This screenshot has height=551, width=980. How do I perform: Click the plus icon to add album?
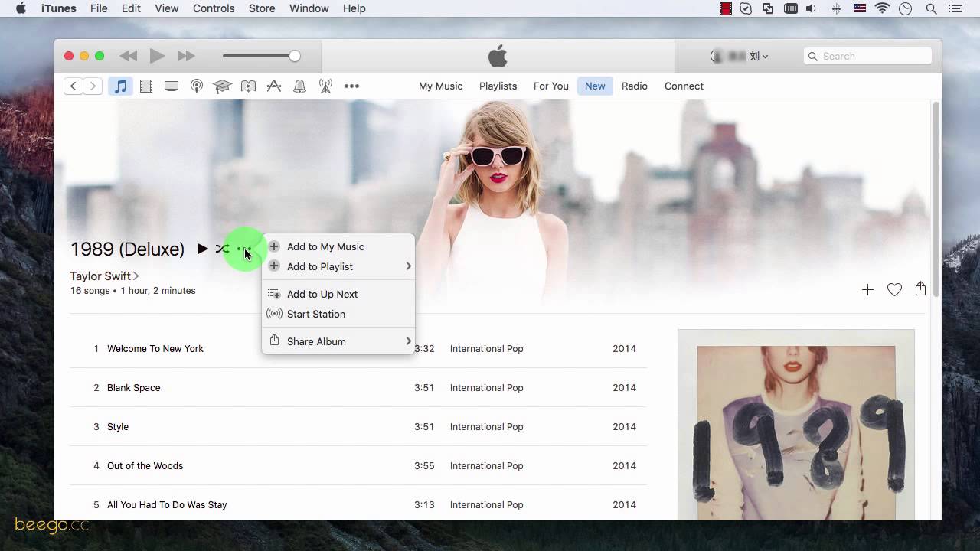point(867,289)
